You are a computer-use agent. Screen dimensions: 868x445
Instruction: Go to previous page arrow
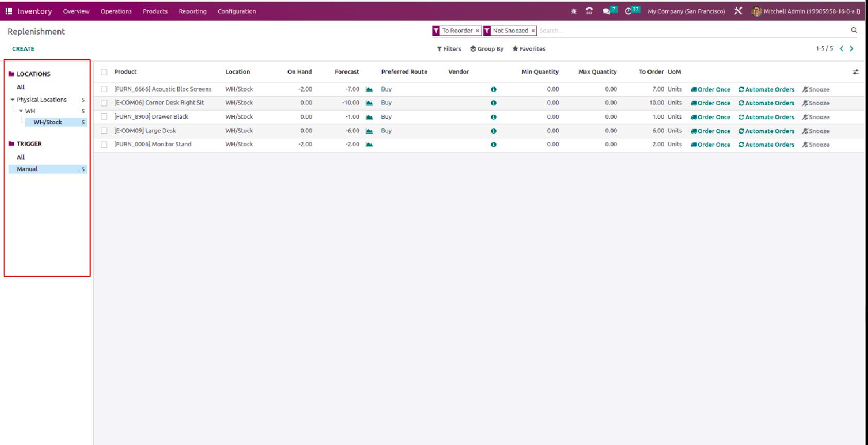pyautogui.click(x=842, y=49)
